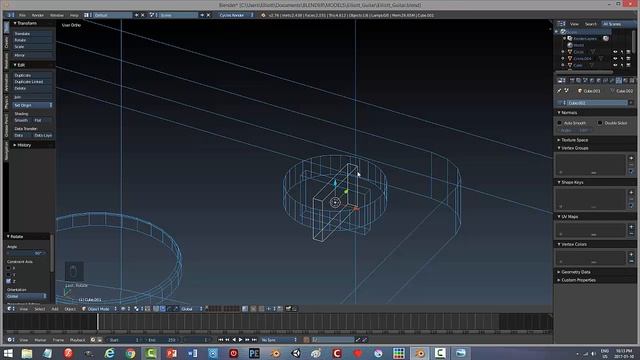Click the mesh name field Cube.002
The width and height of the screenshot is (640, 360).
point(597,103)
